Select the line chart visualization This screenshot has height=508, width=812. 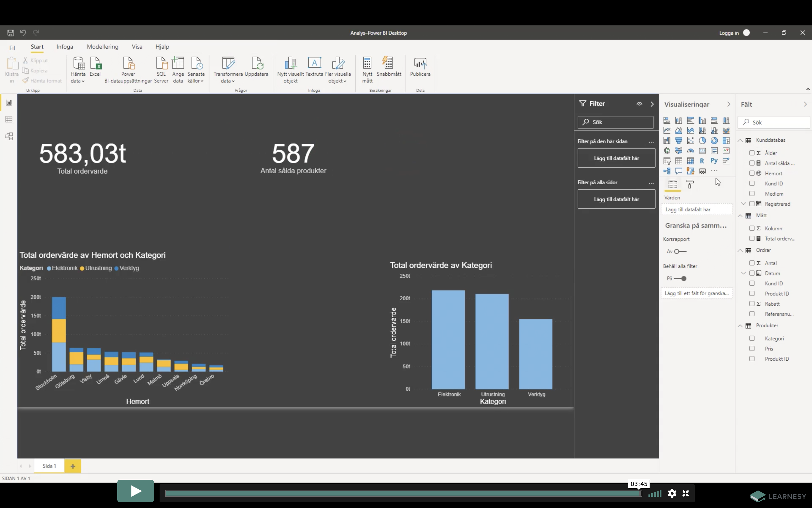coord(667,130)
